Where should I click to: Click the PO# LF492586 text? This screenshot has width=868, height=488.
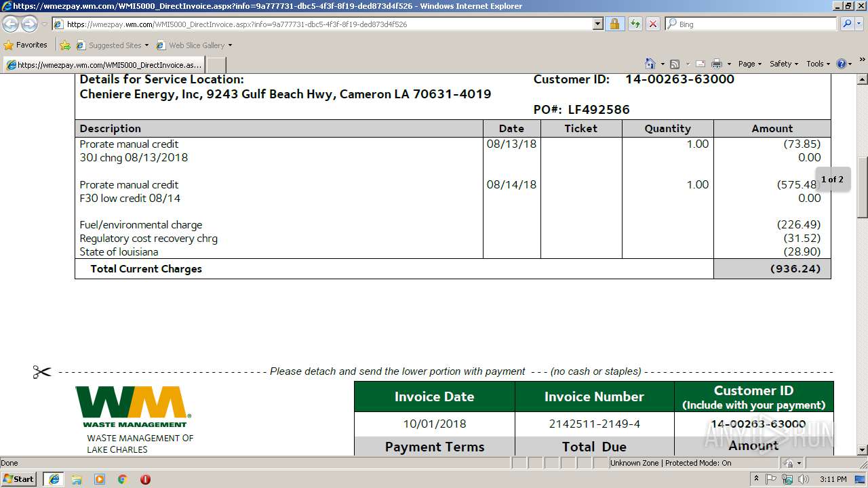point(582,110)
